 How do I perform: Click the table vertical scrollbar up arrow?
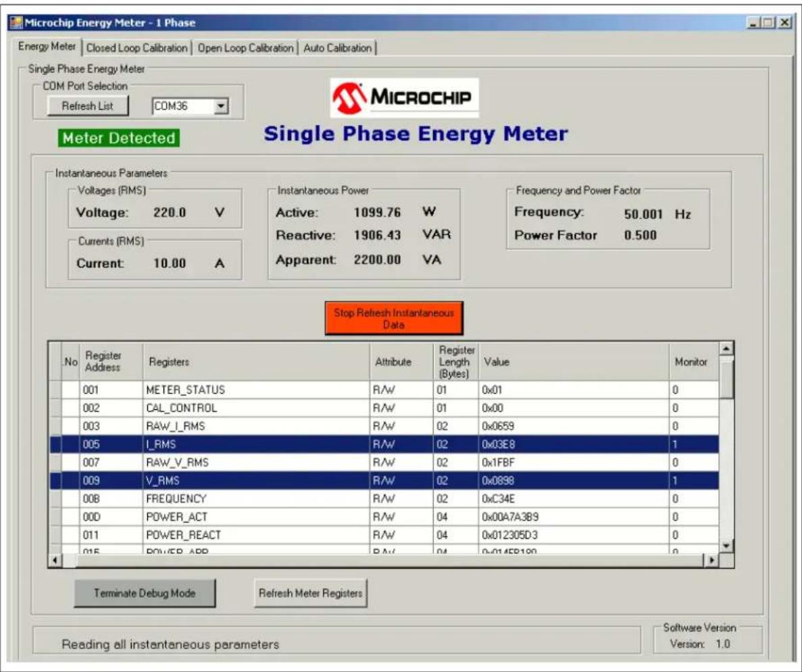(726, 348)
